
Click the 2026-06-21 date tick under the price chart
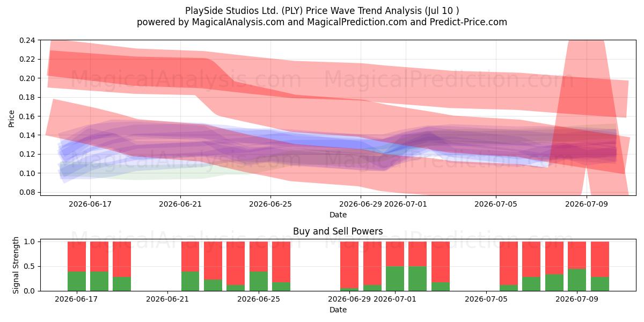click(180, 204)
